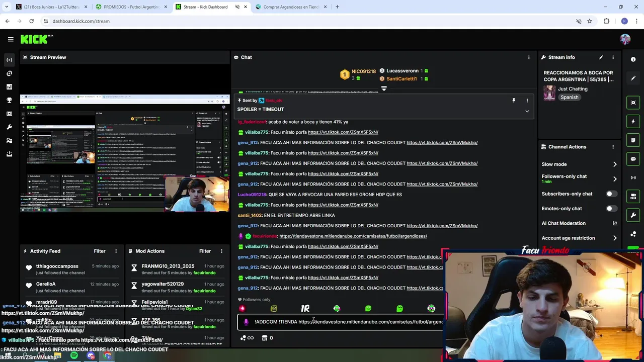
Task: Toggle the Chat bubble widget icon in right rail
Action: tap(633, 159)
